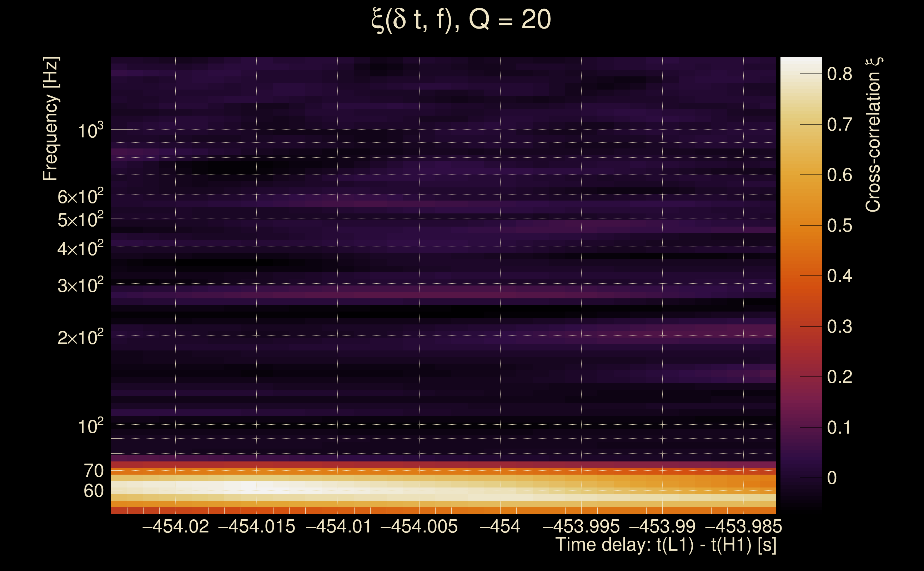Click the 6×10² frequency tick label
Viewport: 924px width, 571px height.
point(80,197)
